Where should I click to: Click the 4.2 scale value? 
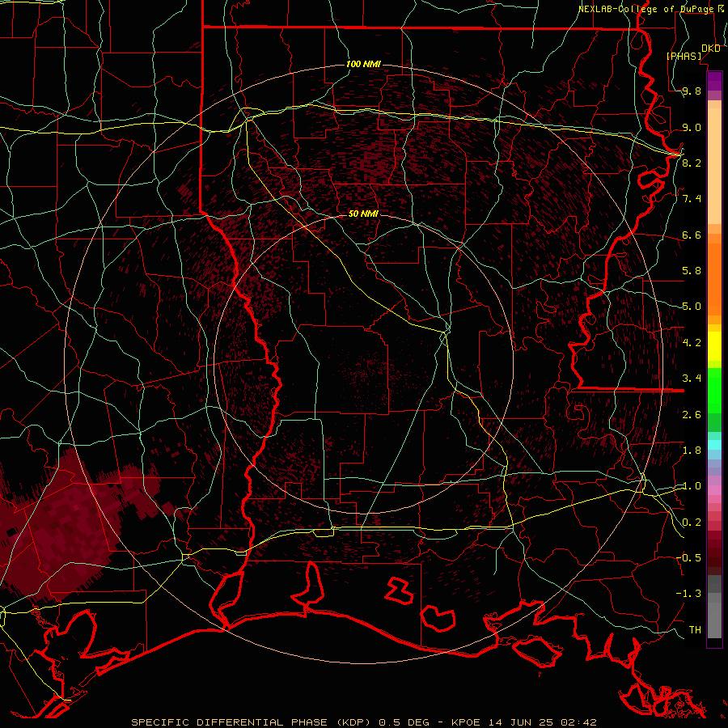[x=692, y=343]
